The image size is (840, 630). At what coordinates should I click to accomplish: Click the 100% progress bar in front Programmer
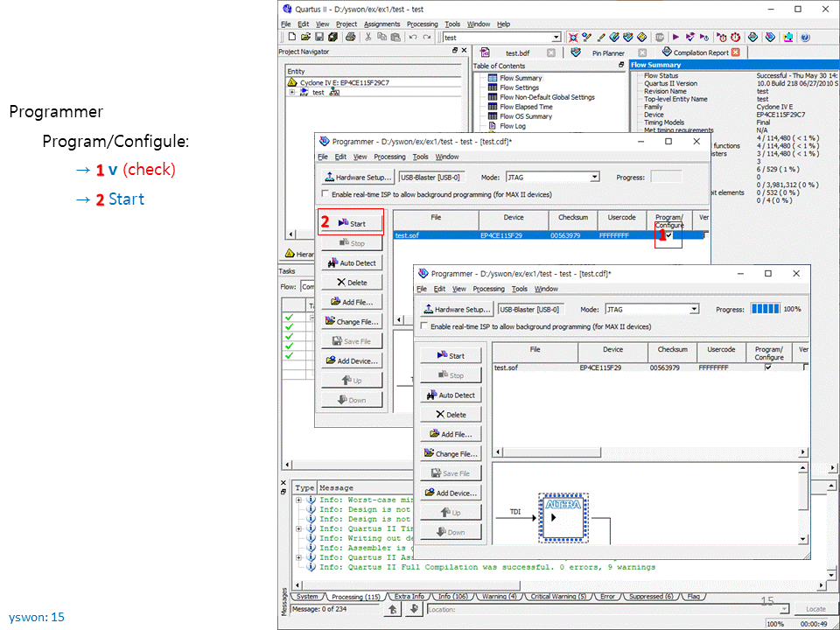coord(766,309)
